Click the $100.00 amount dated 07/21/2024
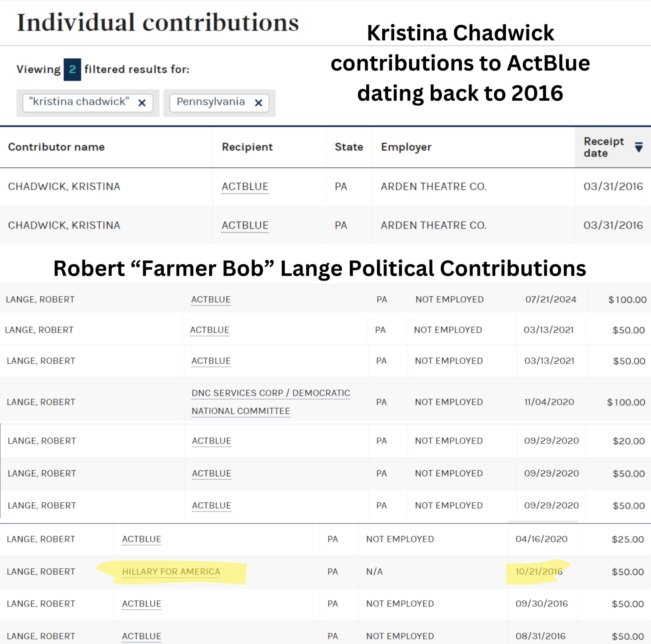 click(x=627, y=300)
